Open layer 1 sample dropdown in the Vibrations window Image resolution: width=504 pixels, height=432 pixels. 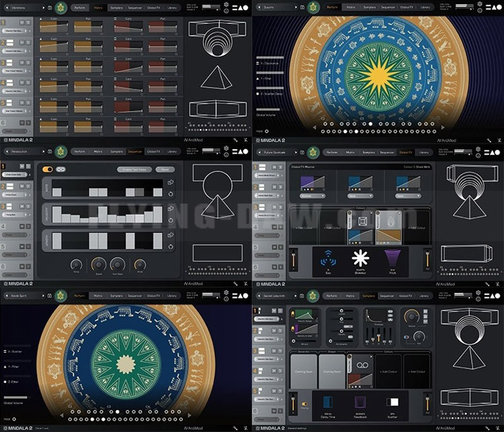(15, 31)
